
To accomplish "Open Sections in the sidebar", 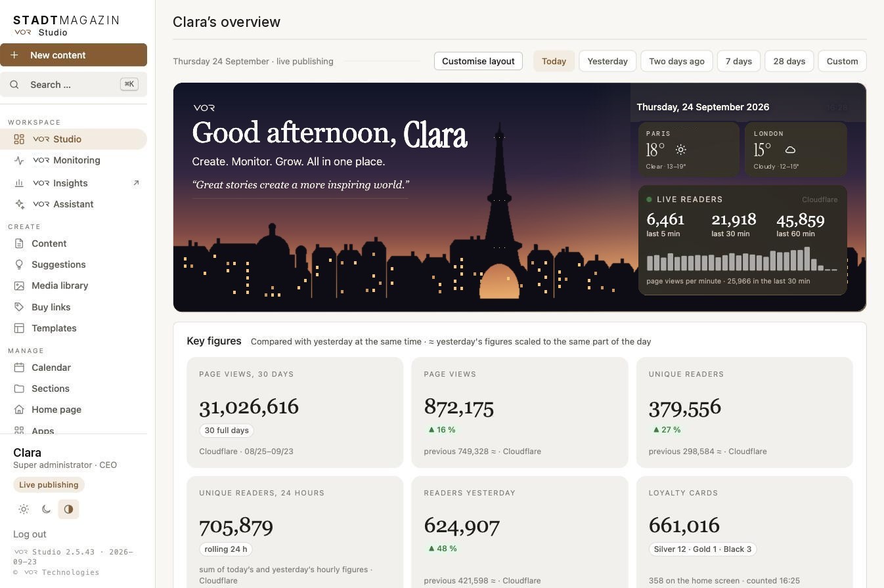I will click(x=73, y=388).
